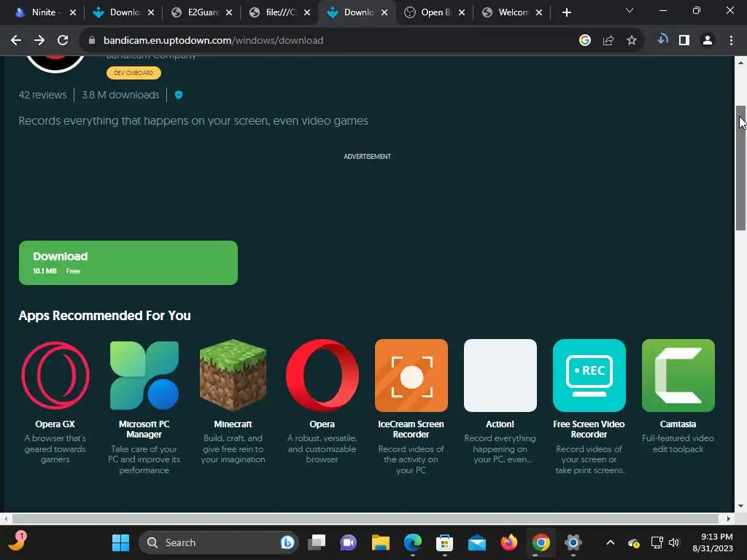747x560 pixels.
Task: Close the E2Guardian tab
Action: pos(229,12)
